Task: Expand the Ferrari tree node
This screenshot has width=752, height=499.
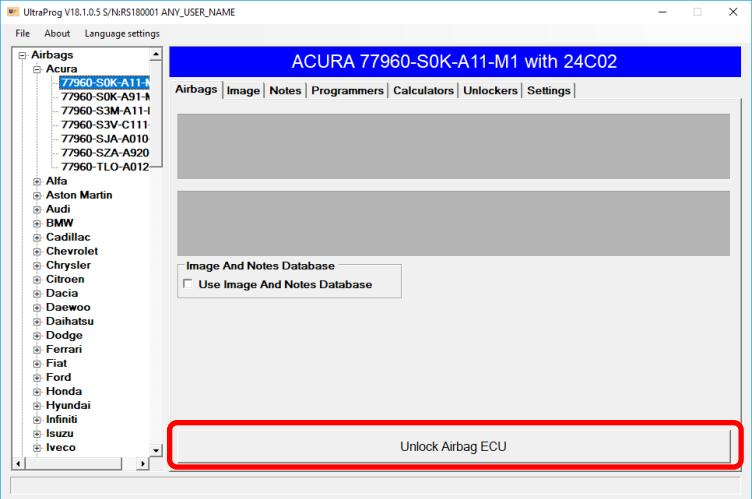Action: click(x=37, y=350)
